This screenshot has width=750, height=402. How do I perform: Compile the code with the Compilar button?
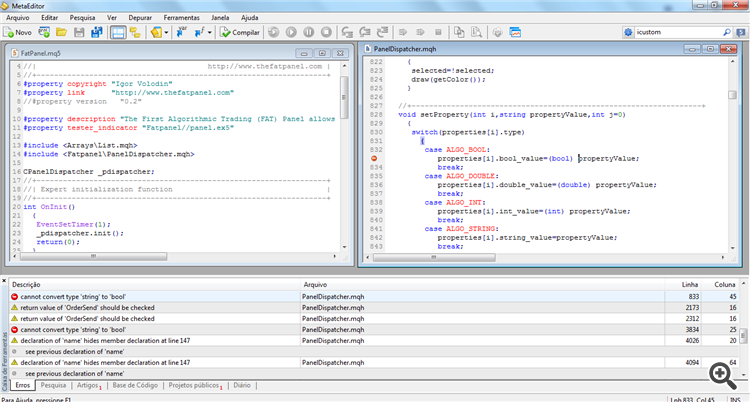240,33
